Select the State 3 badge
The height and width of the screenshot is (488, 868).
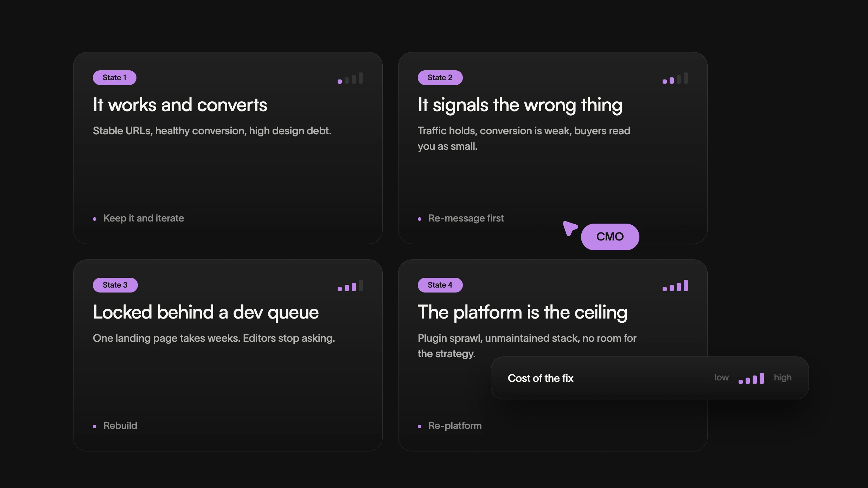[x=115, y=285]
